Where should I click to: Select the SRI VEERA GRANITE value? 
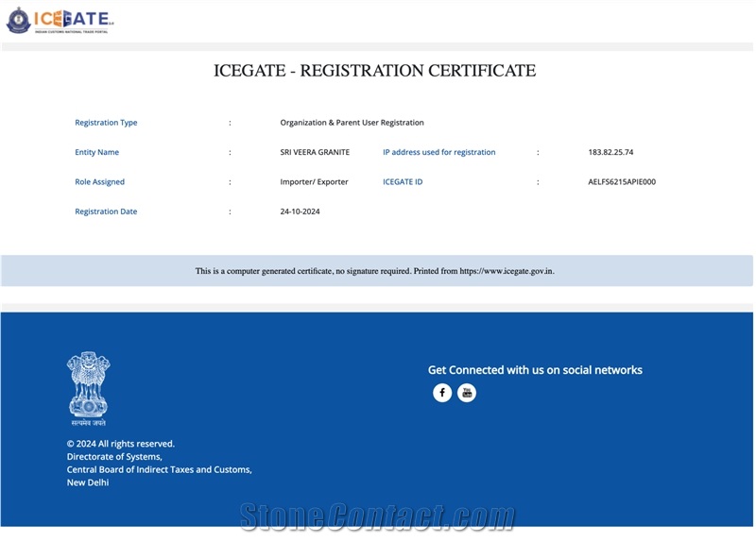pyautogui.click(x=315, y=152)
